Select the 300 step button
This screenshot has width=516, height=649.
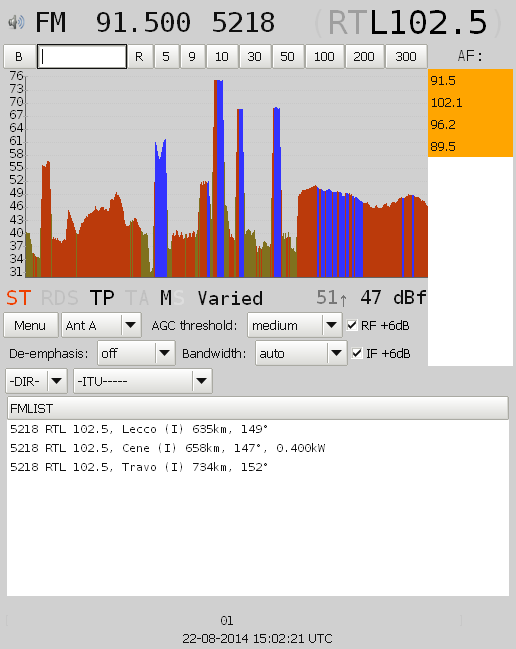pos(406,56)
